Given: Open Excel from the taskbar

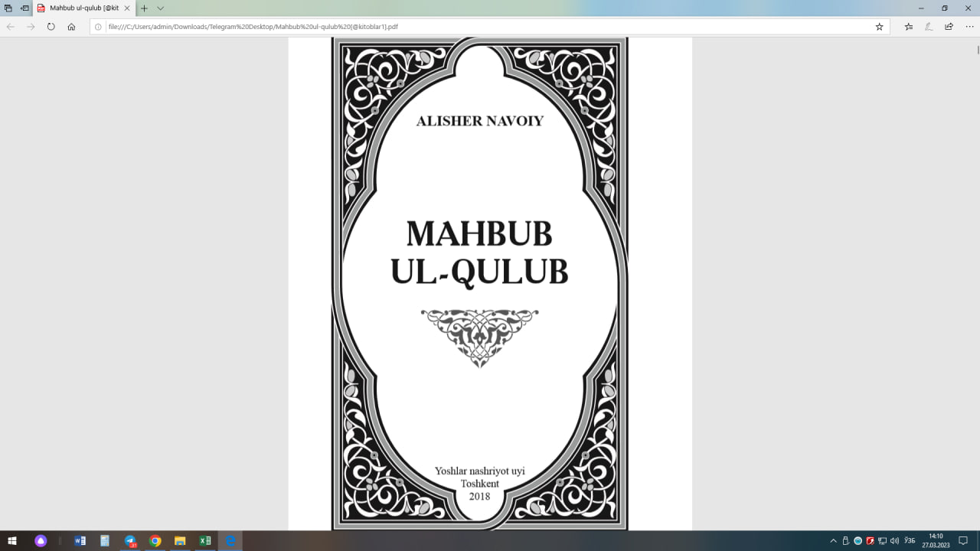Looking at the screenshot, I should [x=204, y=541].
